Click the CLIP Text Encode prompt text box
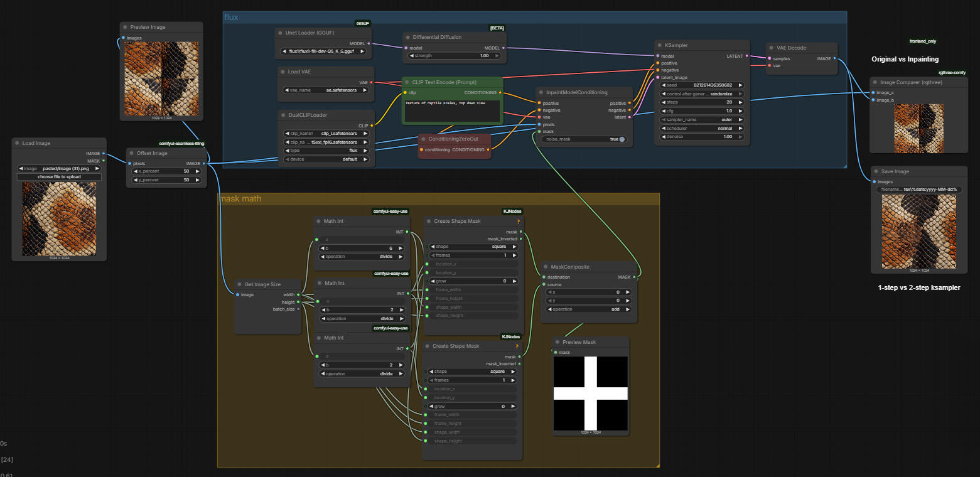 coord(451,110)
